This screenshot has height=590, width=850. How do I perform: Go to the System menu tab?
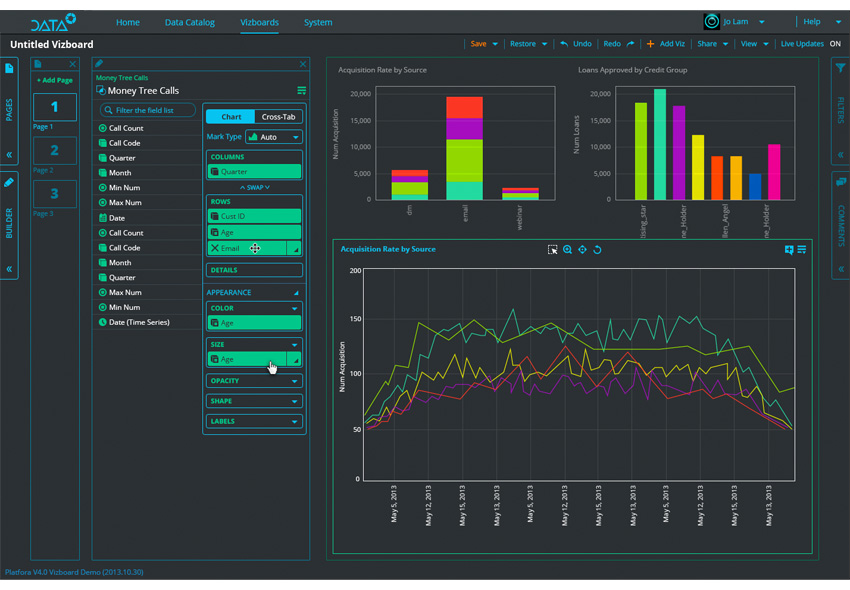click(x=318, y=22)
